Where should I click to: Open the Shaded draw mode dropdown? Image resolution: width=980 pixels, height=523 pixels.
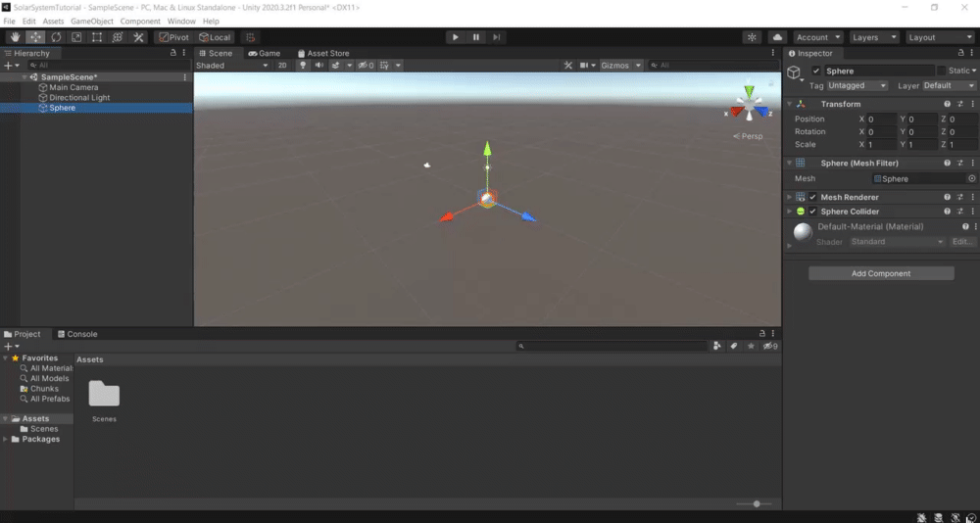(x=232, y=65)
